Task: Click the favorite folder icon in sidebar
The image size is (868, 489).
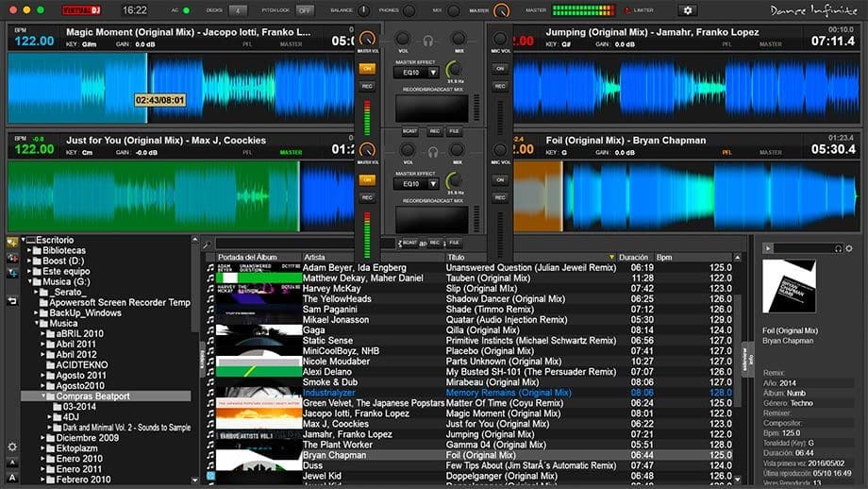Action: [12, 243]
